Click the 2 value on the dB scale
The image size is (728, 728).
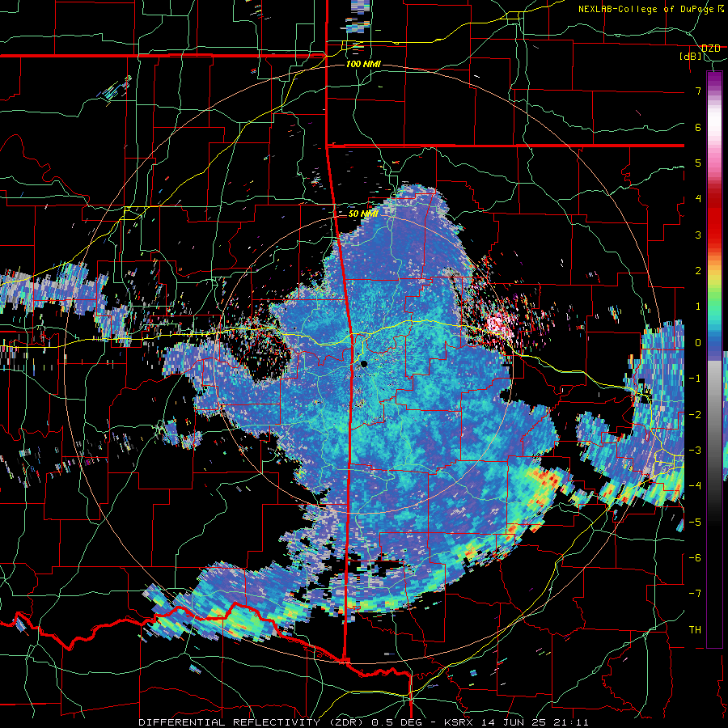[x=698, y=271]
